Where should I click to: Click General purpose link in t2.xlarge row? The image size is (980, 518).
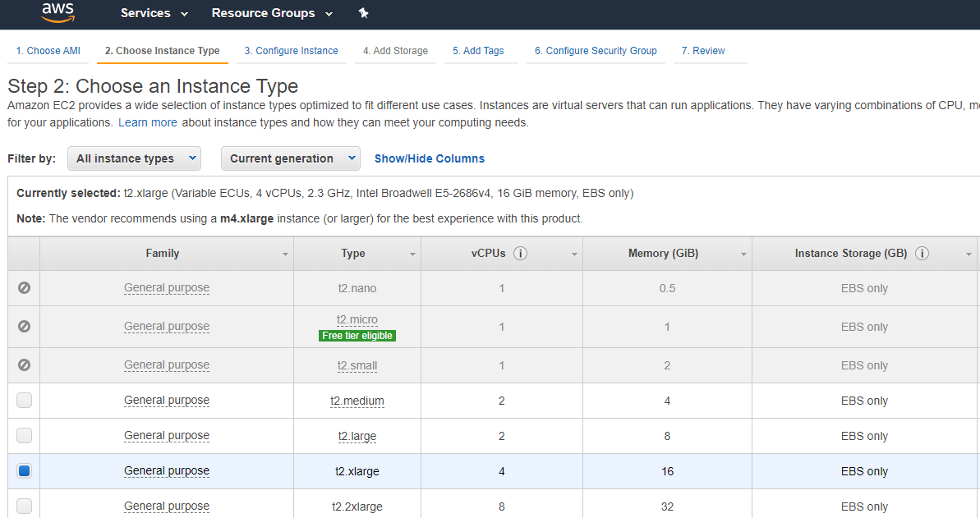[167, 471]
